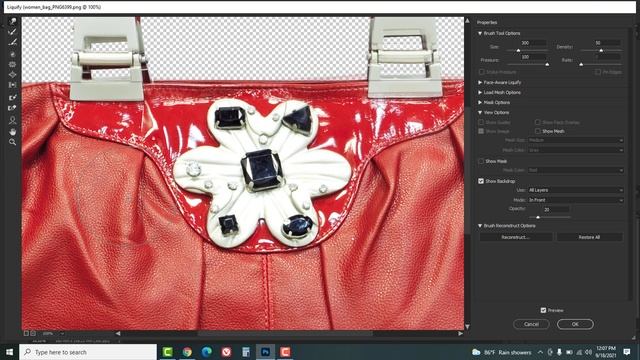Image resolution: width=640 pixels, height=360 pixels.
Task: Select the Reconstruct tool in Liquify toolbar
Action: point(13,31)
